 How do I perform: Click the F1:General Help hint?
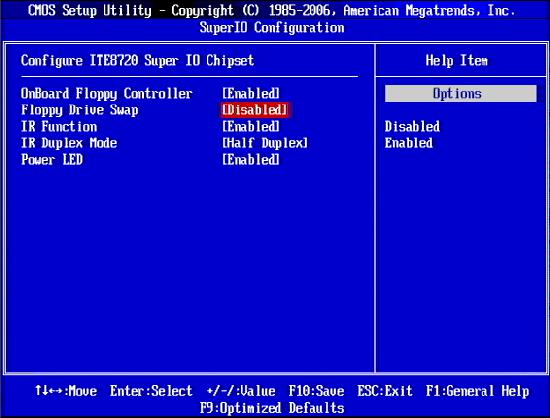[477, 391]
